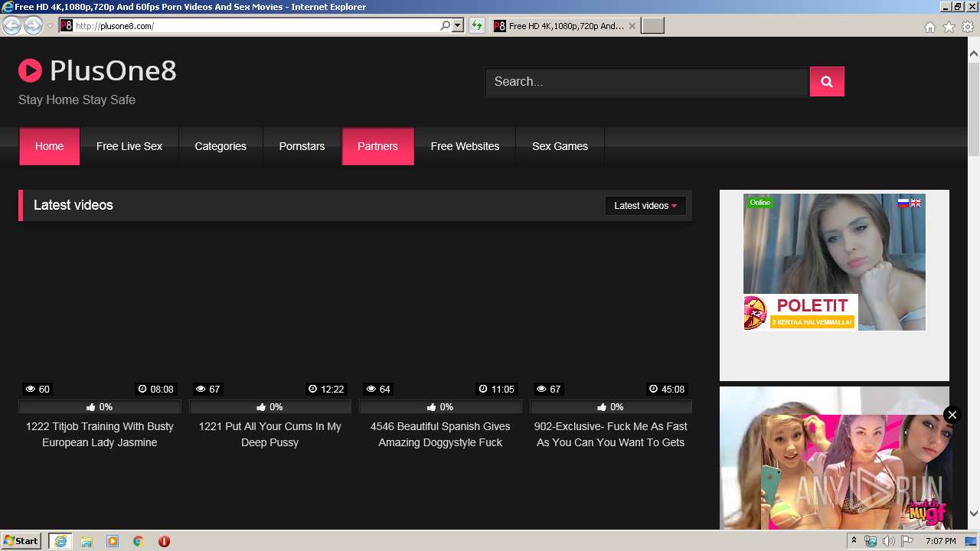This screenshot has width=980, height=551.
Task: Refresh the page using the green arrows icon
Action: [x=477, y=25]
